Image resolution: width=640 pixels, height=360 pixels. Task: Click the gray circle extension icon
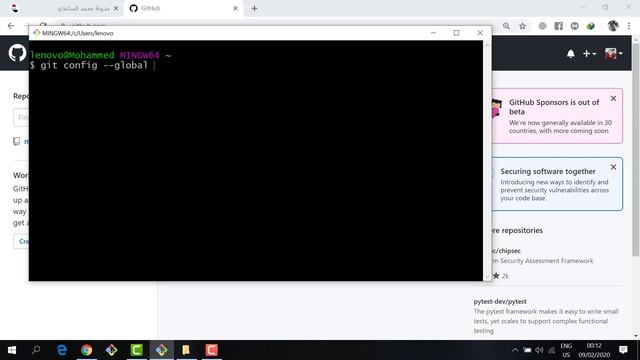542,26
